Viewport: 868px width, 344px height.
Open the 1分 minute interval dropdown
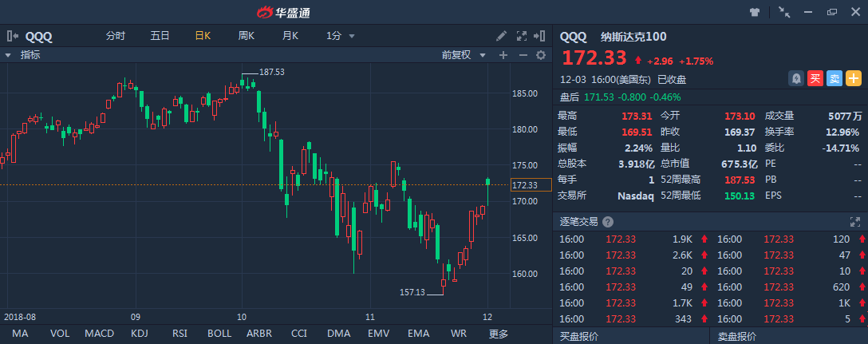click(x=341, y=36)
